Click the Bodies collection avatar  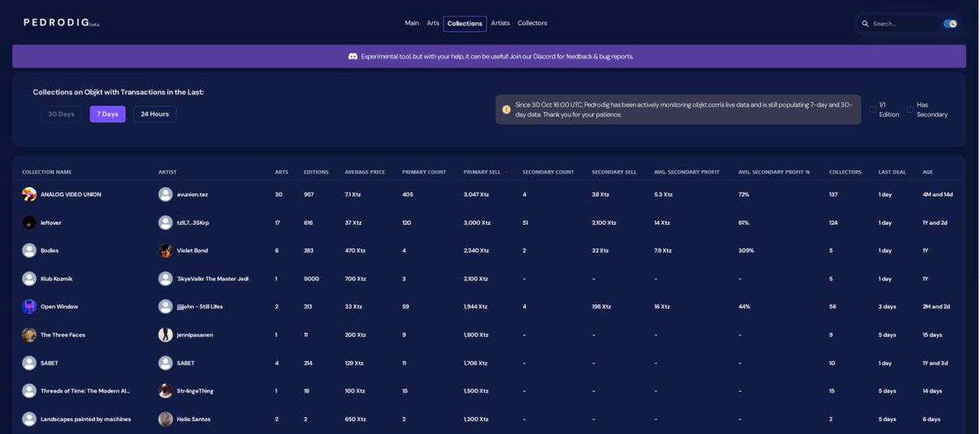(x=29, y=250)
